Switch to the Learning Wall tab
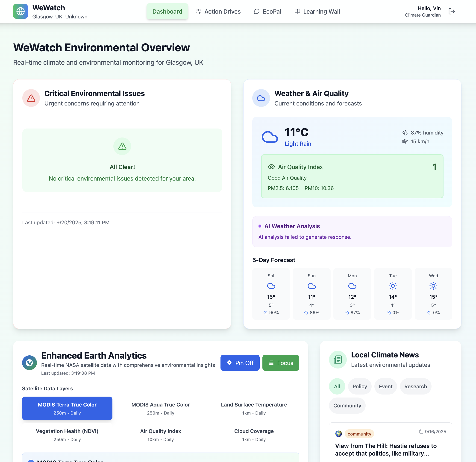This screenshot has height=462, width=476. pyautogui.click(x=317, y=12)
